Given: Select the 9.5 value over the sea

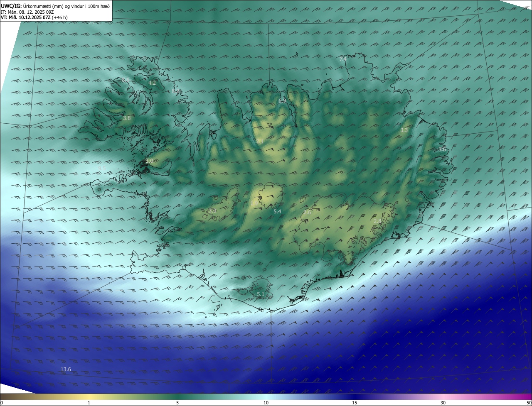Looking at the screenshot, I should tap(102, 168).
